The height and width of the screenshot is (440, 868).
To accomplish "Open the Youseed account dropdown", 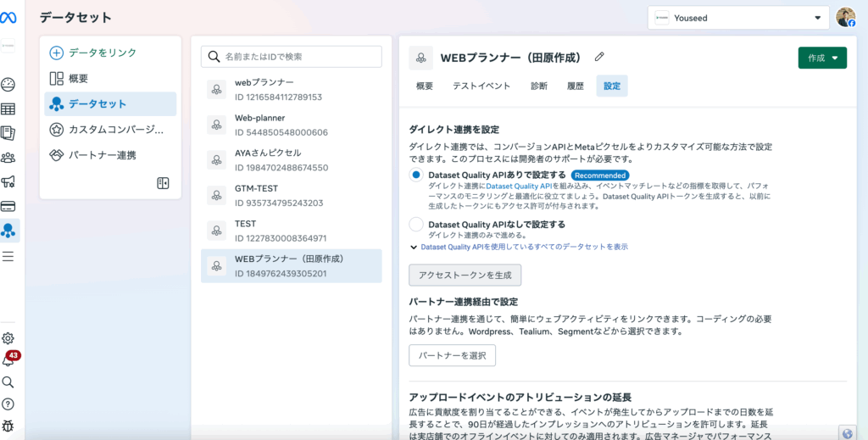I will pyautogui.click(x=738, y=18).
